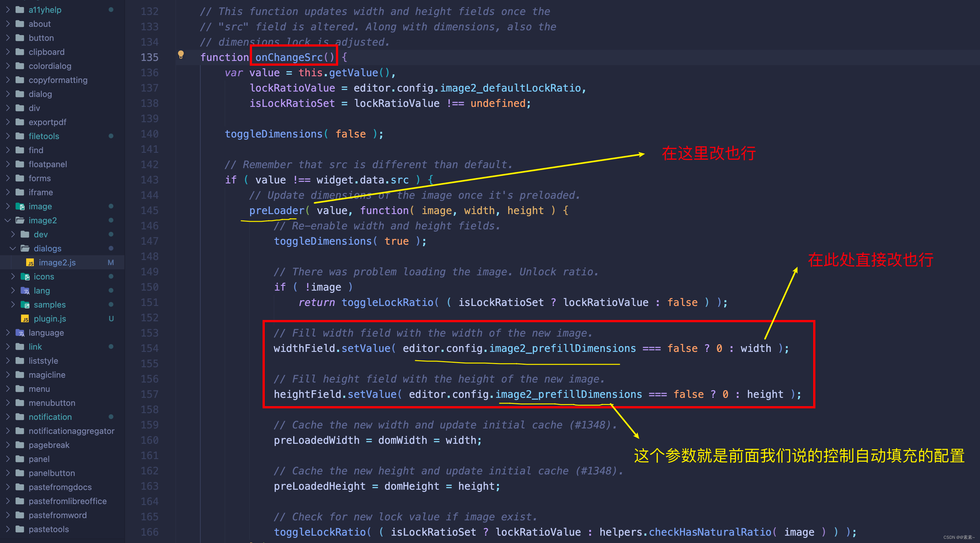Select the liststyle folder
This screenshot has height=543, width=980.
(x=43, y=361)
